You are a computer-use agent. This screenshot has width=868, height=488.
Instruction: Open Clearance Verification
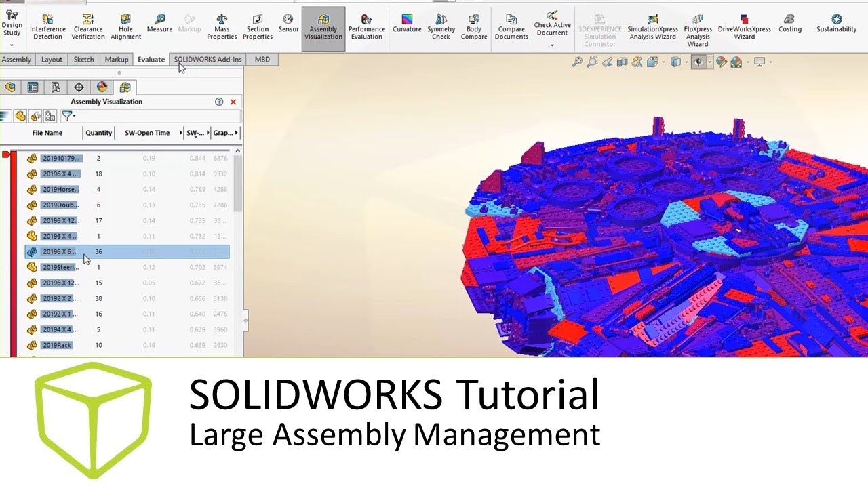tap(87, 27)
